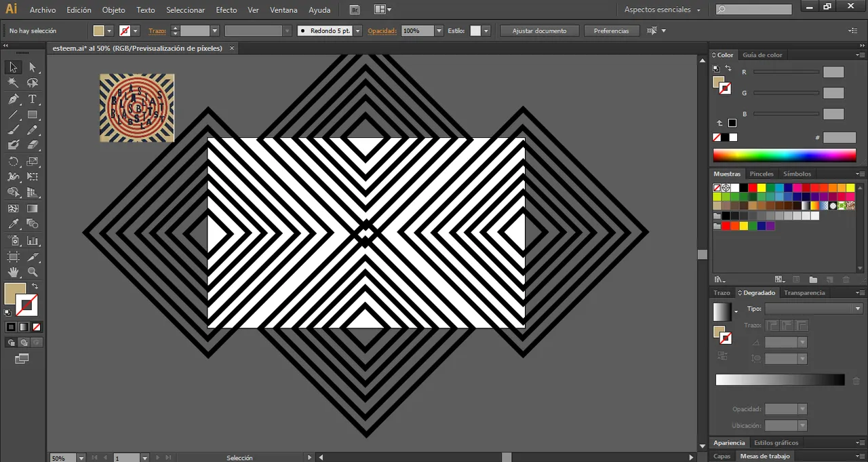
Task: Select the Pencil tool
Action: [x=32, y=130]
